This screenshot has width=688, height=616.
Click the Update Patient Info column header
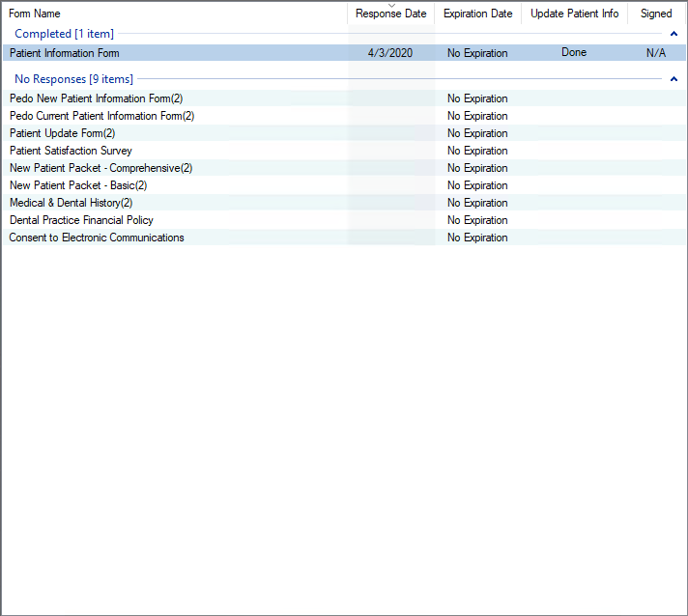click(x=574, y=14)
